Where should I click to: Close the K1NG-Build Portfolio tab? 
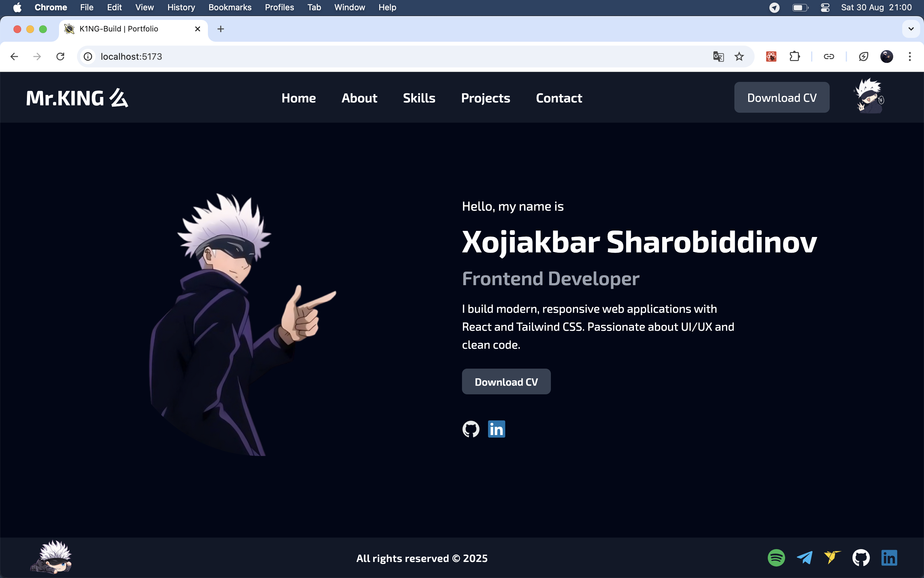pyautogui.click(x=197, y=29)
